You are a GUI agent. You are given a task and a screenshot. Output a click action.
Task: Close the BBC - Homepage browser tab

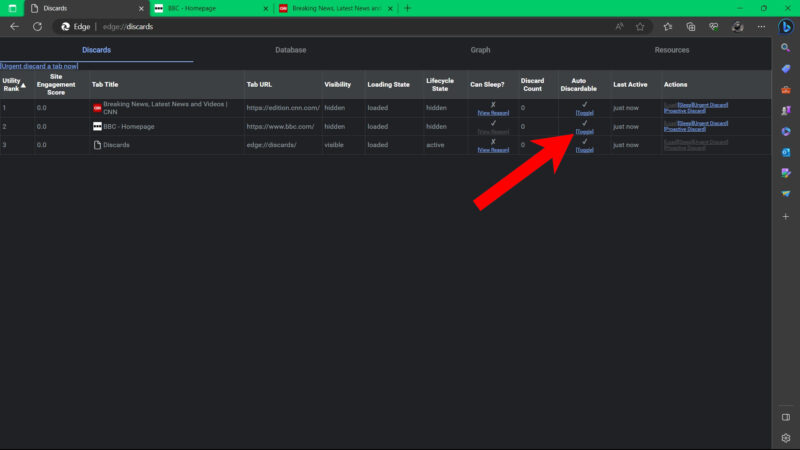point(266,9)
